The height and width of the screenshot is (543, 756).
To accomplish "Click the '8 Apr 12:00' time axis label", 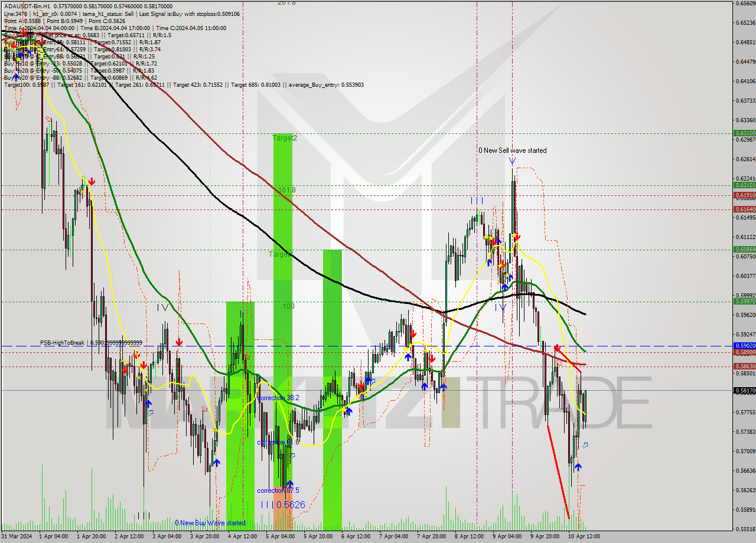I will [470, 537].
